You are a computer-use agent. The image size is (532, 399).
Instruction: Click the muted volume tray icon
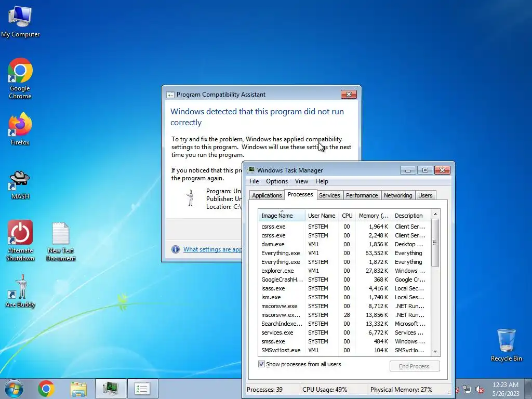480,390
